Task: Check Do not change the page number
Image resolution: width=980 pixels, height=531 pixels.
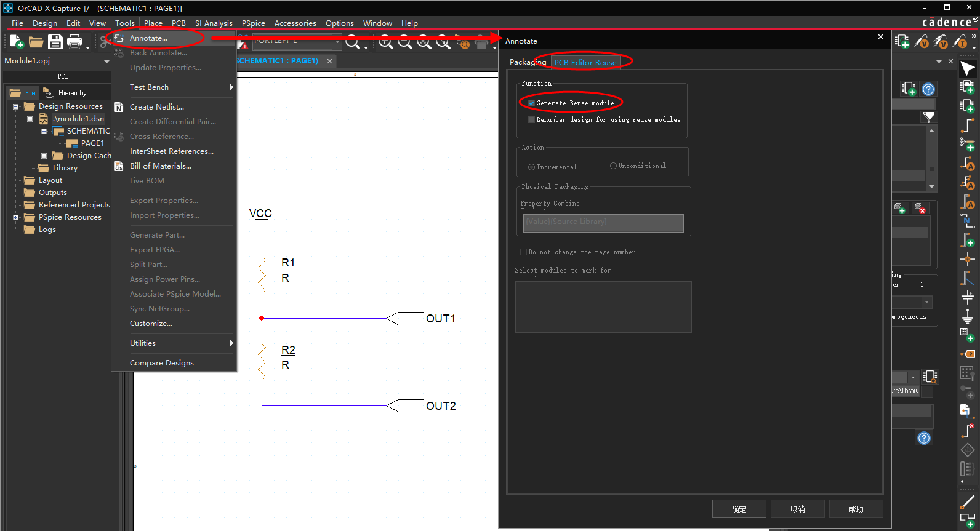Action: 523,252
